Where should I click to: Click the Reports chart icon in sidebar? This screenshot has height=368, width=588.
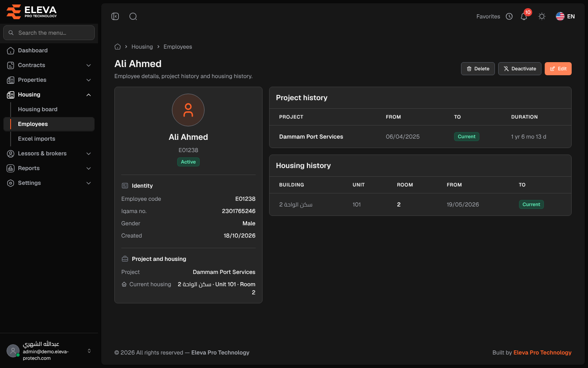click(x=11, y=168)
